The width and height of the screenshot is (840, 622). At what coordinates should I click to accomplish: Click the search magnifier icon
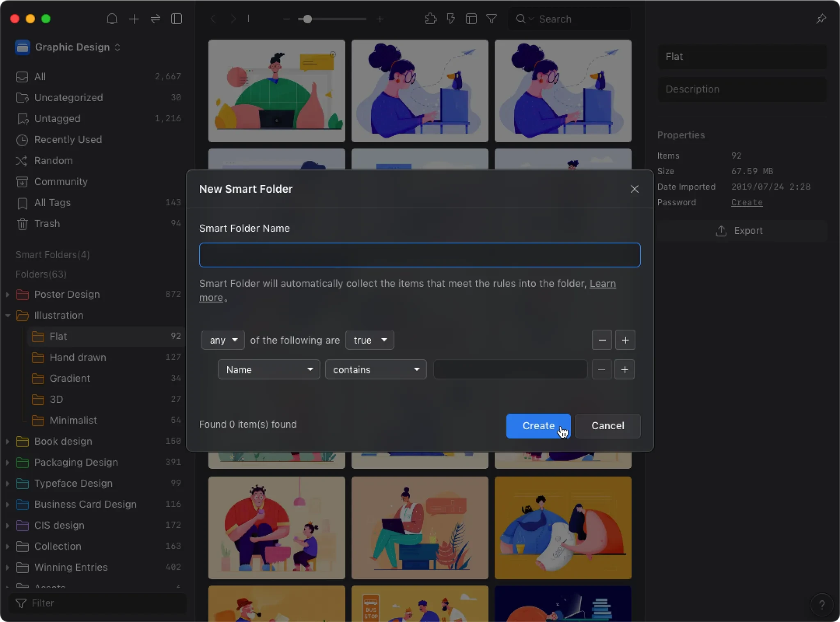[x=520, y=19]
